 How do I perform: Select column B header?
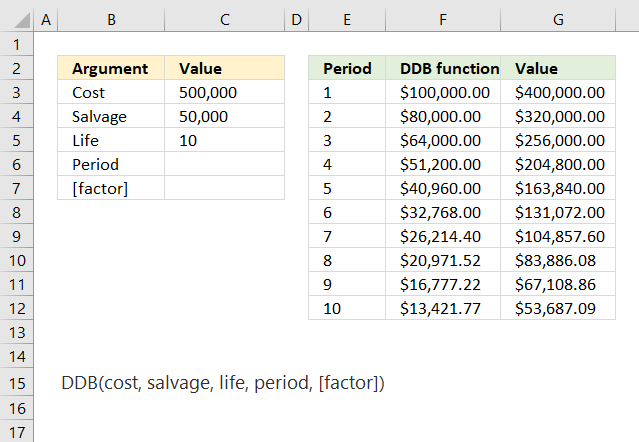tap(111, 20)
